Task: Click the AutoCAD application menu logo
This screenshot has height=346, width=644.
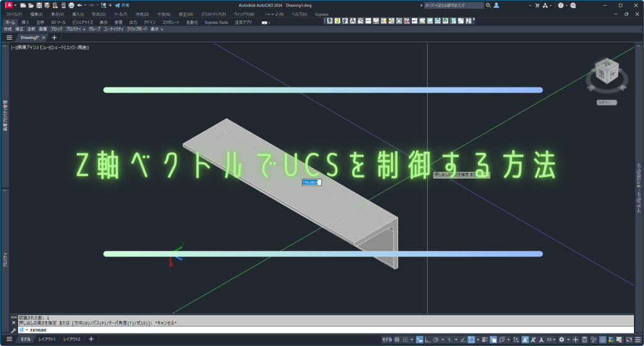Action: (x=9, y=5)
